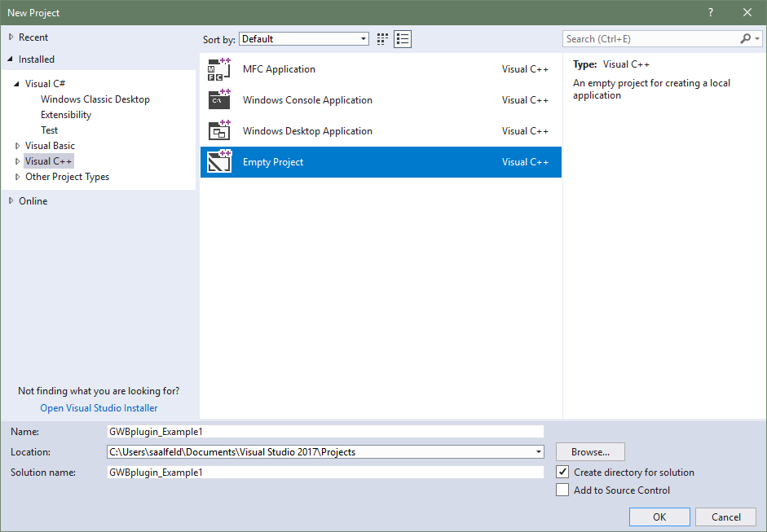Expand the Visual C++ node

[x=18, y=161]
